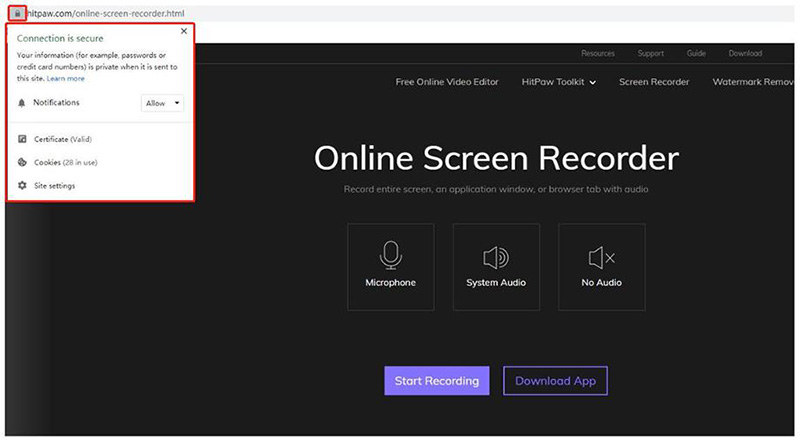Go to Free Online Video Editor
The width and height of the screenshot is (800, 440).
click(447, 82)
